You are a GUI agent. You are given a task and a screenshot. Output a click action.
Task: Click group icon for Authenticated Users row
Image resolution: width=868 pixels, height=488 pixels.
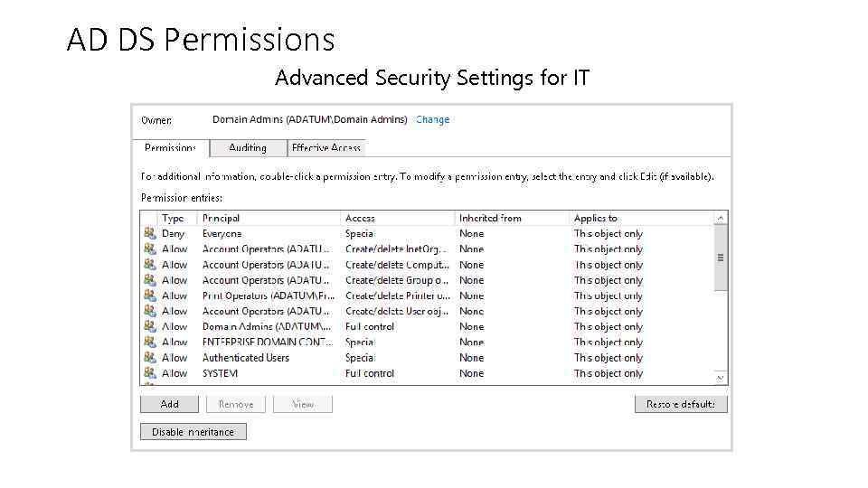coord(150,358)
